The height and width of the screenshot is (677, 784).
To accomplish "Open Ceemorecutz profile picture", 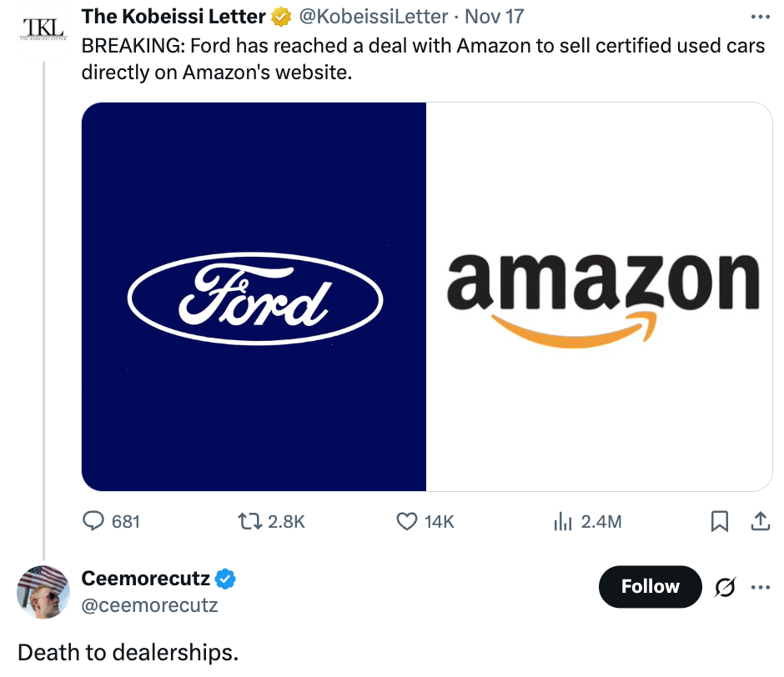I will pyautogui.click(x=43, y=591).
